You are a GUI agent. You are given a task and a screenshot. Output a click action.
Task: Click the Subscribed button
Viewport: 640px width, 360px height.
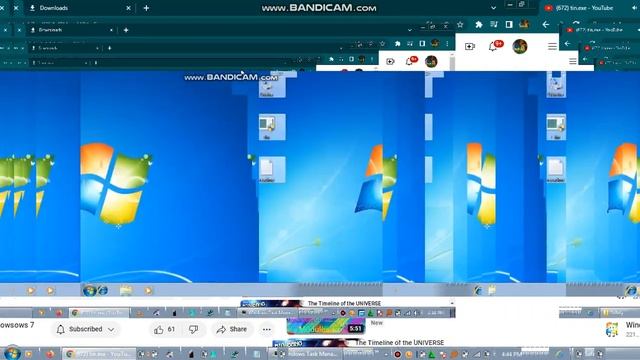[x=86, y=329]
